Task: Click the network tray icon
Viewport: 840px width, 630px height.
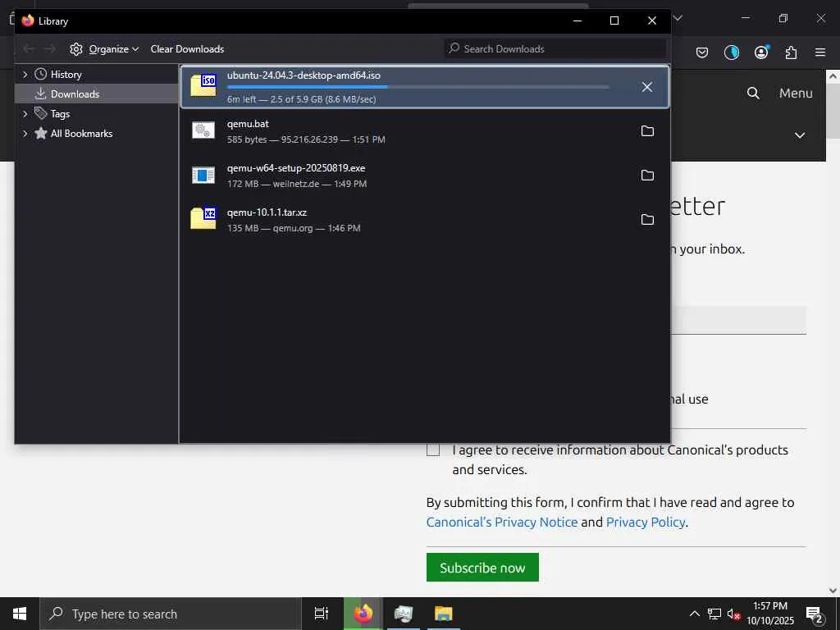Action: pos(714,614)
